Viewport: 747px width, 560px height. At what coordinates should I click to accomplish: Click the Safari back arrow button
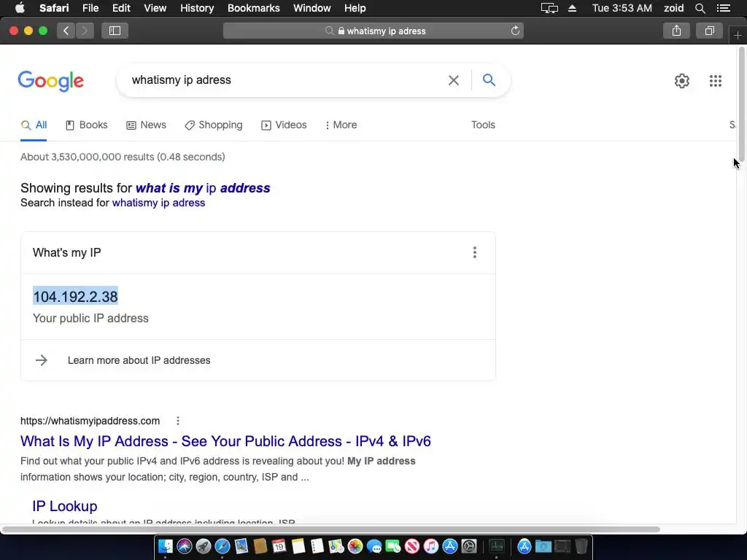pos(66,31)
